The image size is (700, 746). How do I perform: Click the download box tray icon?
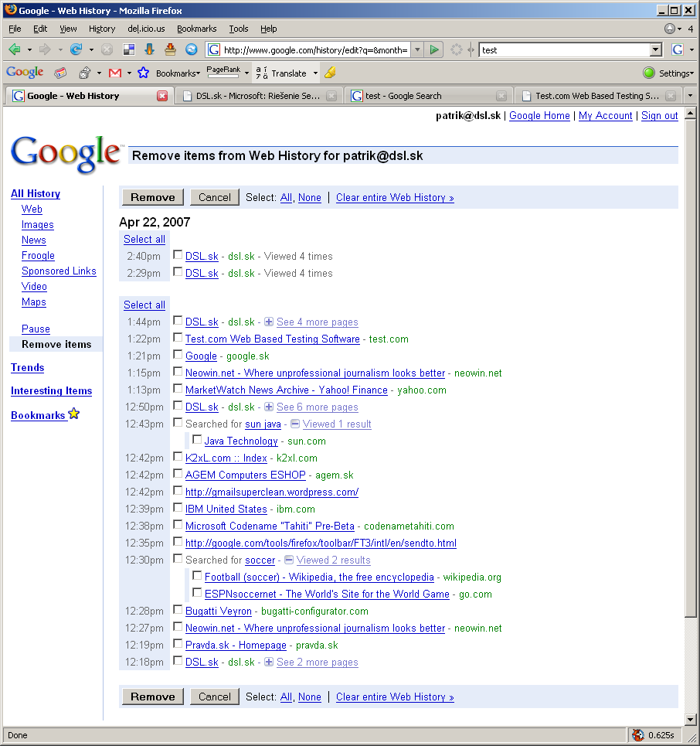(170, 49)
